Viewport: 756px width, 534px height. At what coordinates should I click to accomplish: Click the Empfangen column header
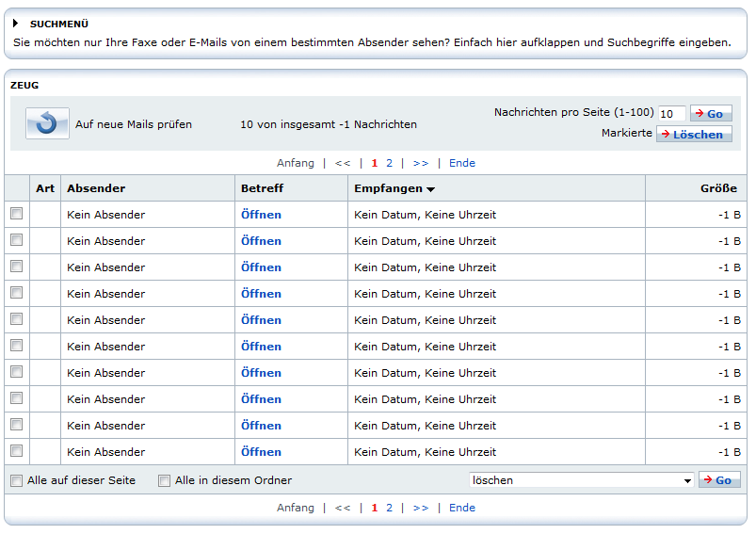388,188
